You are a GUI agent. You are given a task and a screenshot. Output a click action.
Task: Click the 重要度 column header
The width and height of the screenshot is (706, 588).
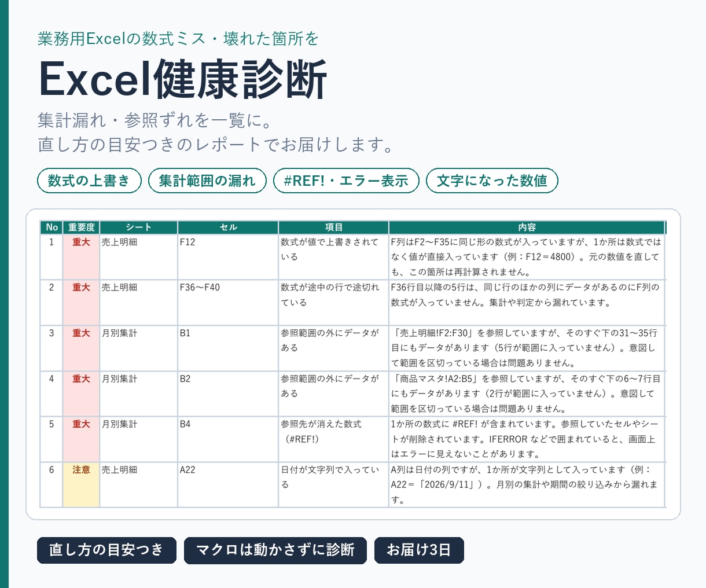tap(81, 227)
